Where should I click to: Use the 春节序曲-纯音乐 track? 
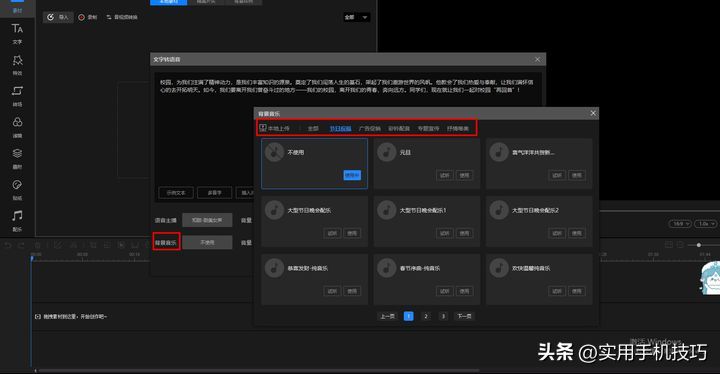pos(464,291)
